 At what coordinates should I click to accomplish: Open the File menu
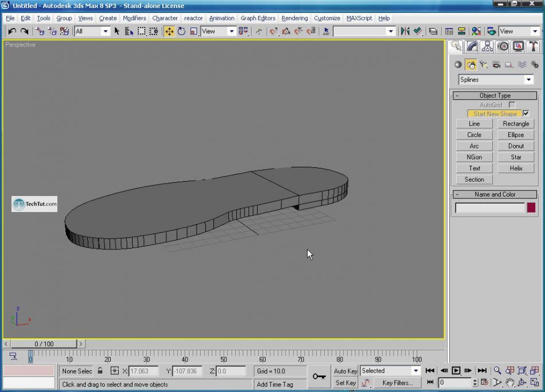point(10,18)
